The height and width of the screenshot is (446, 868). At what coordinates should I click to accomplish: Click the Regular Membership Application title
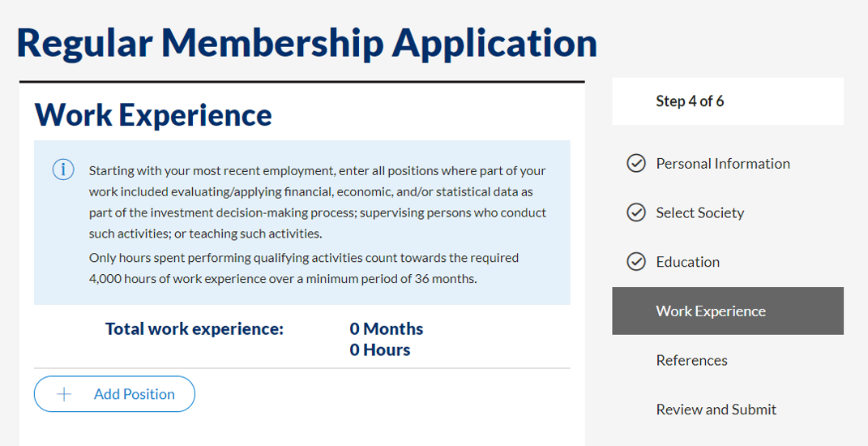point(307,43)
